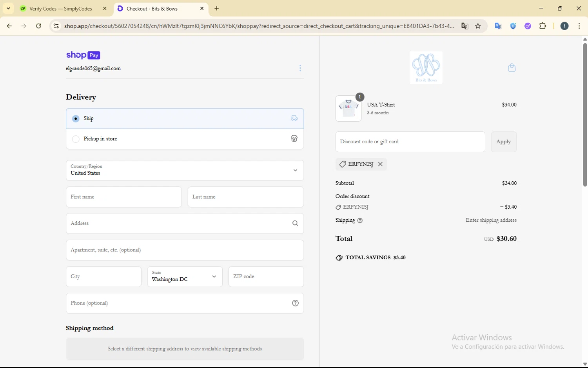Image resolution: width=588 pixels, height=368 pixels.
Task: Bookmark this page with the star icon
Action: (x=478, y=26)
